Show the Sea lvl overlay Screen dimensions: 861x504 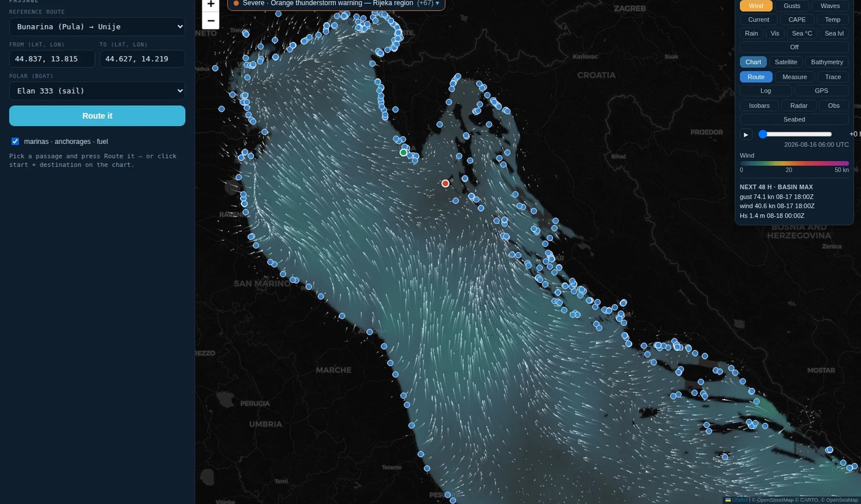pos(834,33)
